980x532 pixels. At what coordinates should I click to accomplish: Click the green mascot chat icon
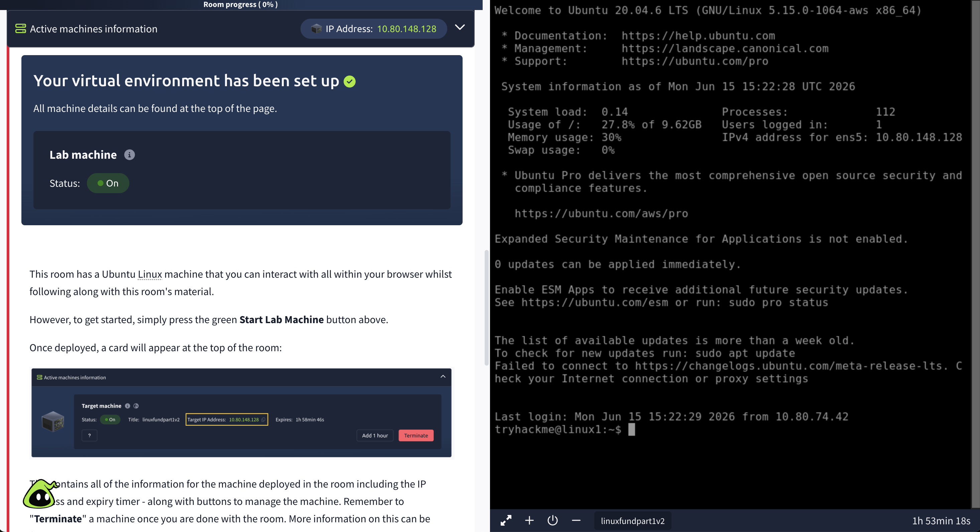(x=40, y=494)
